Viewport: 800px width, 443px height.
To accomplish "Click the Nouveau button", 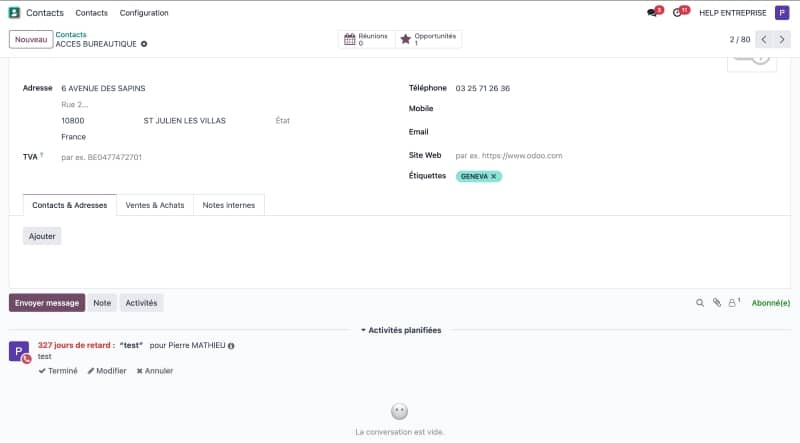I will (x=31, y=39).
